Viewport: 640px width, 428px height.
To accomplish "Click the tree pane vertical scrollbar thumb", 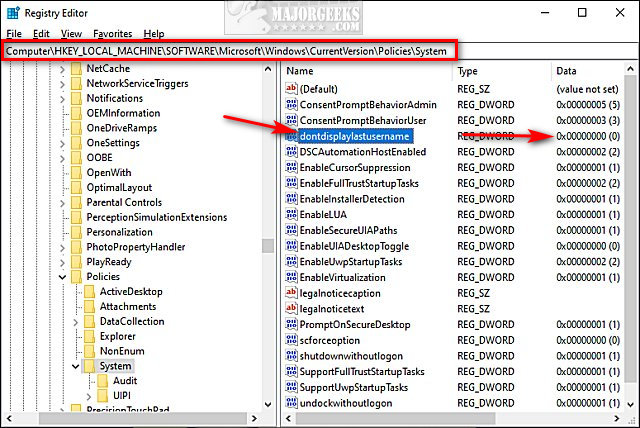I will (268, 246).
